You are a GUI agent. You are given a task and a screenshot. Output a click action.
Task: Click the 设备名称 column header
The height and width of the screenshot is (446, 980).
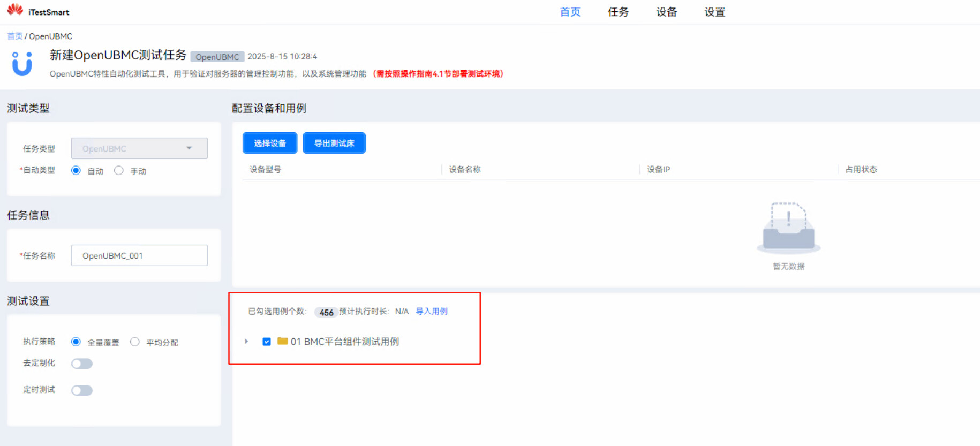(465, 169)
